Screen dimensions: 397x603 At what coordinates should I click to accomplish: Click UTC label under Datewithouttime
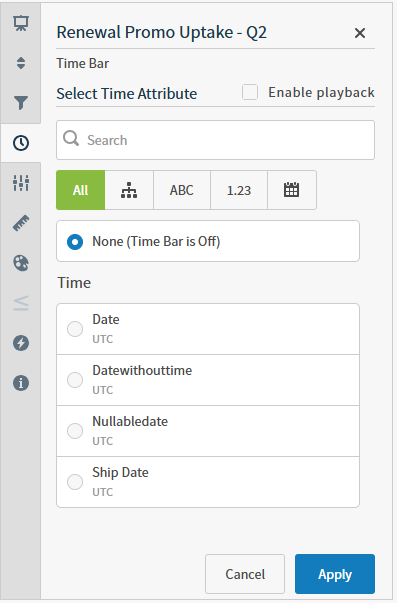coord(103,390)
